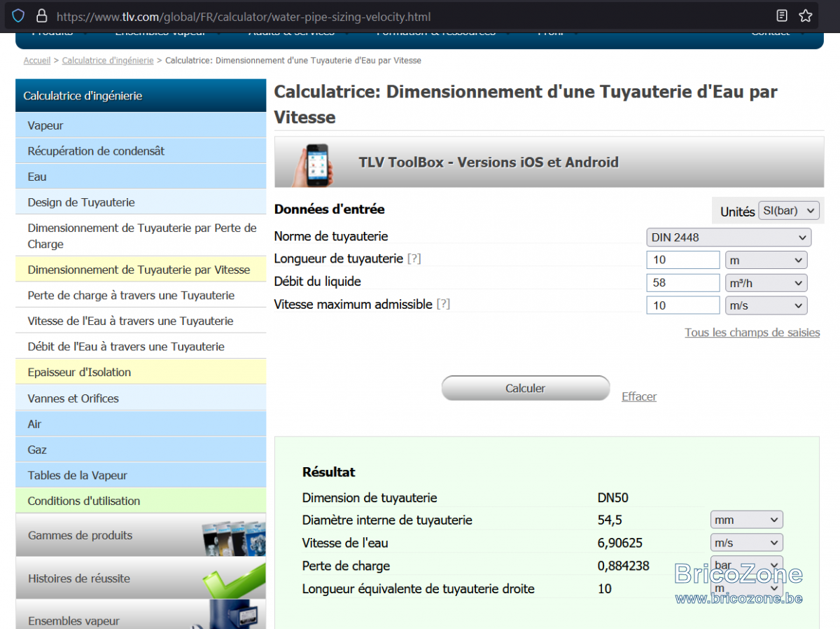Open the m³/h flow unit dropdown
Screen dimensions: 840x629
click(x=766, y=283)
